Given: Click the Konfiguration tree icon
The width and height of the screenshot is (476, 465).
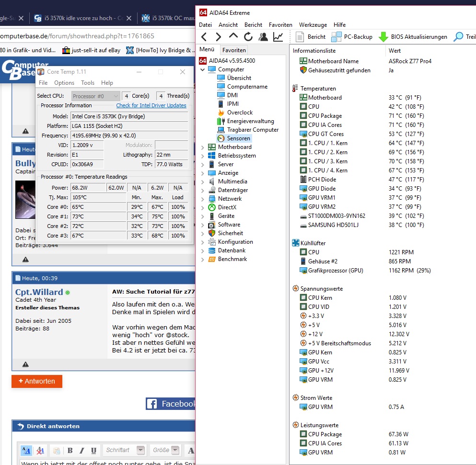Looking at the screenshot, I should [x=211, y=242].
